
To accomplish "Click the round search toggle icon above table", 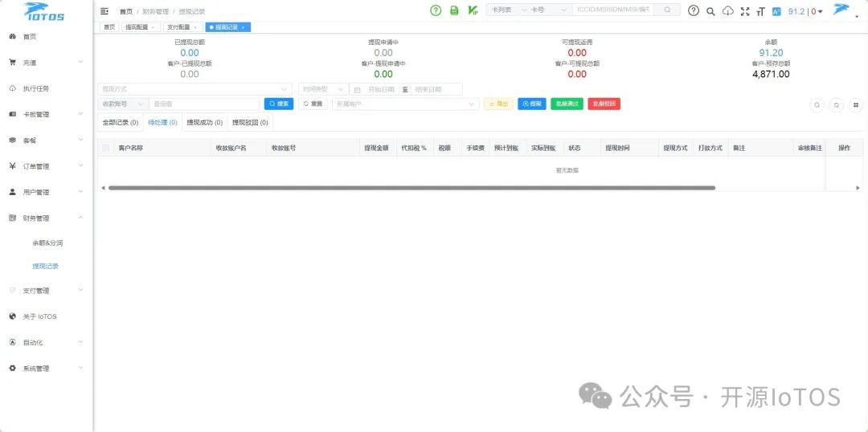I will [817, 104].
